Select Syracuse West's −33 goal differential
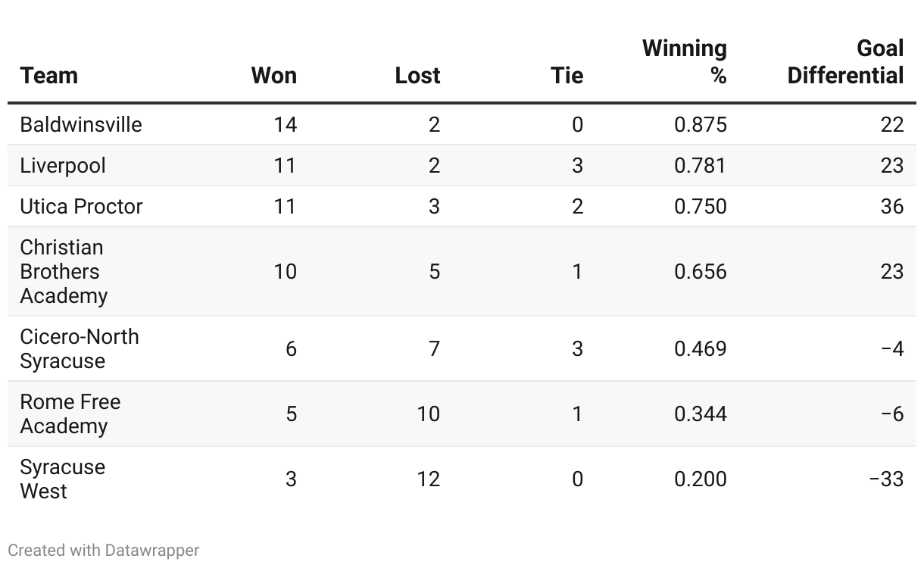This screenshot has height=568, width=924. [x=886, y=479]
